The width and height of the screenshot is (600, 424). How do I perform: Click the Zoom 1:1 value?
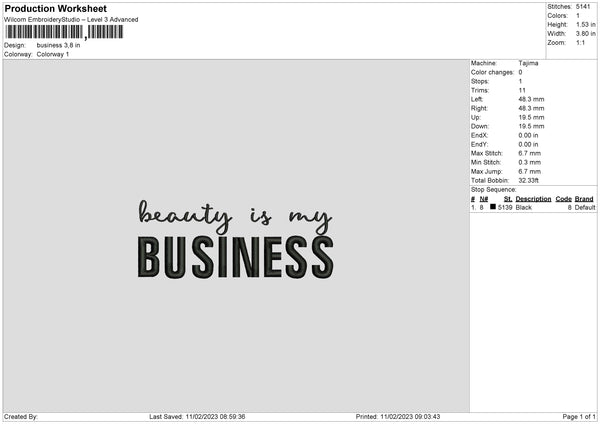(x=580, y=42)
